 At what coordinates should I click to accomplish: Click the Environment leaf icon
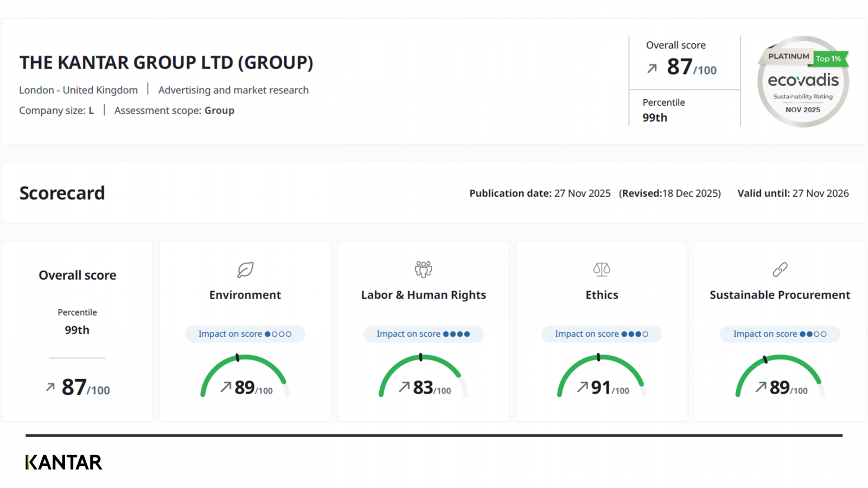click(245, 269)
